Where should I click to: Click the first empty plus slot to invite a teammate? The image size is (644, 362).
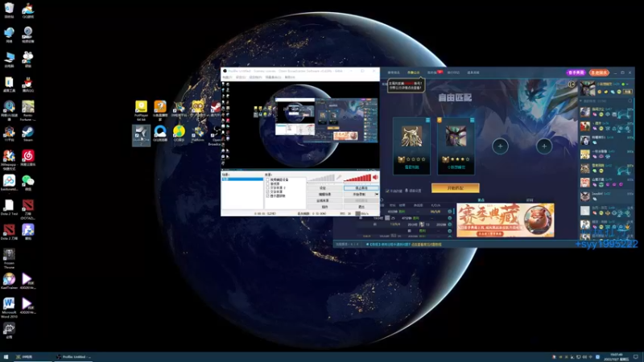(500, 146)
